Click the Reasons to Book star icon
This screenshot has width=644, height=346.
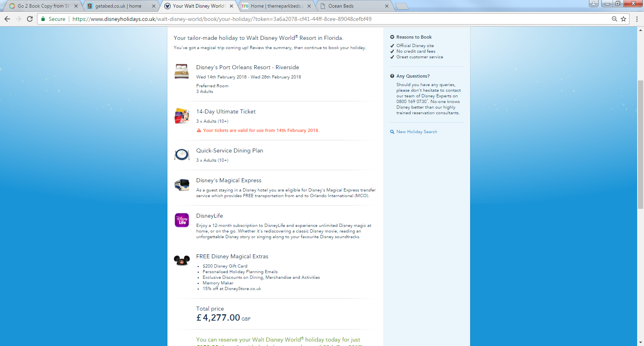tap(392, 37)
